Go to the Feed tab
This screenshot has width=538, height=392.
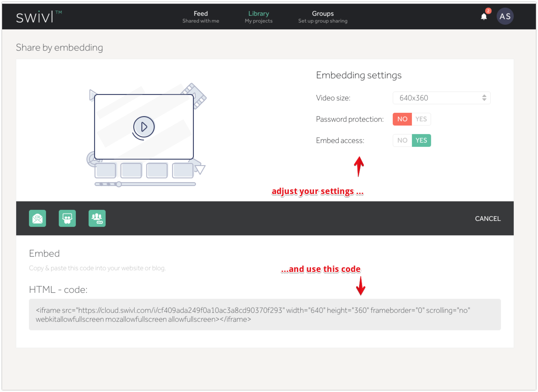pyautogui.click(x=201, y=17)
